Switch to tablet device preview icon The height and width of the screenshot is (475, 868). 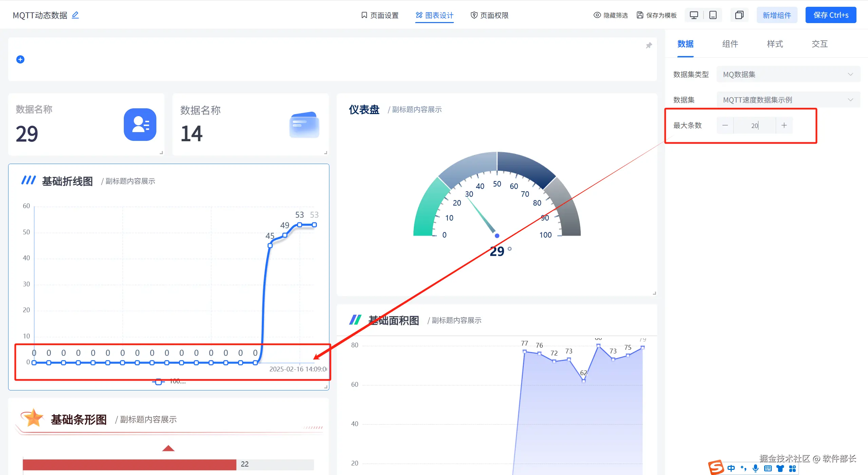713,15
